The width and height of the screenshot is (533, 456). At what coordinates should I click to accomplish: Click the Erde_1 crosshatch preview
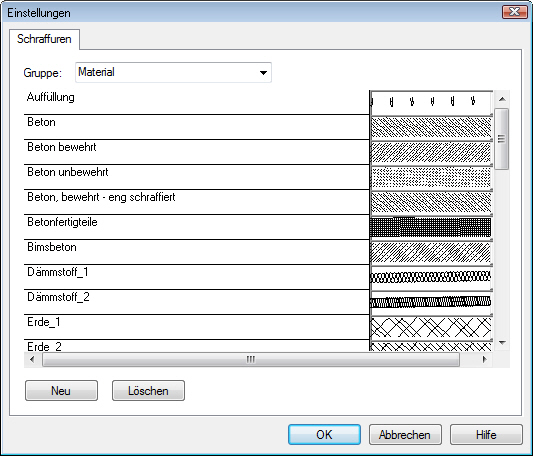click(431, 327)
